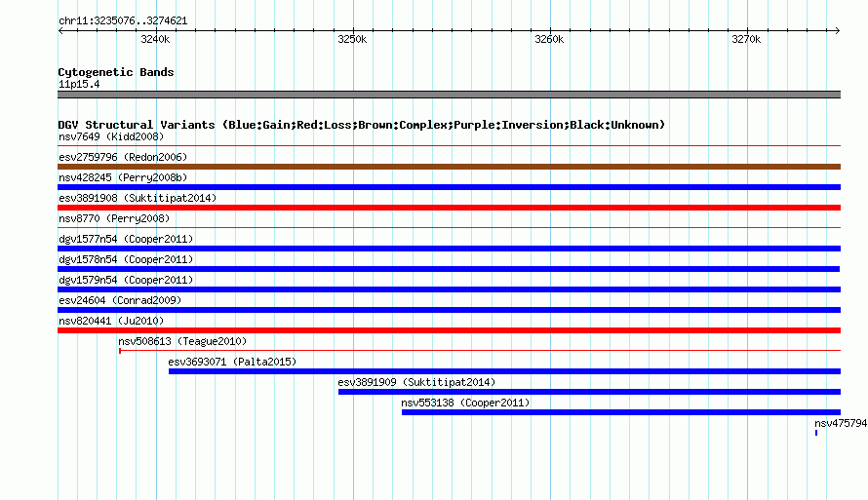The width and height of the screenshot is (868, 500).
Task: Click the nsv7649 (Kidd2008) variant label
Action: (111, 136)
